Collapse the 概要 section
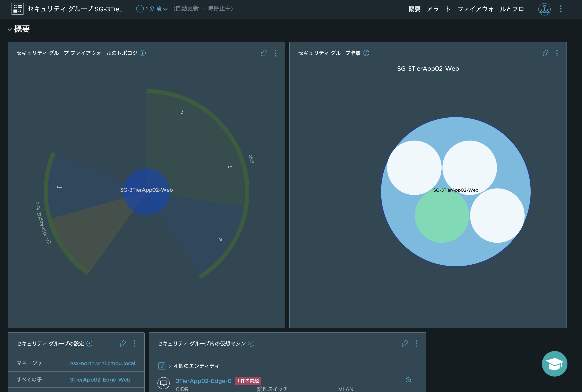 (x=10, y=30)
